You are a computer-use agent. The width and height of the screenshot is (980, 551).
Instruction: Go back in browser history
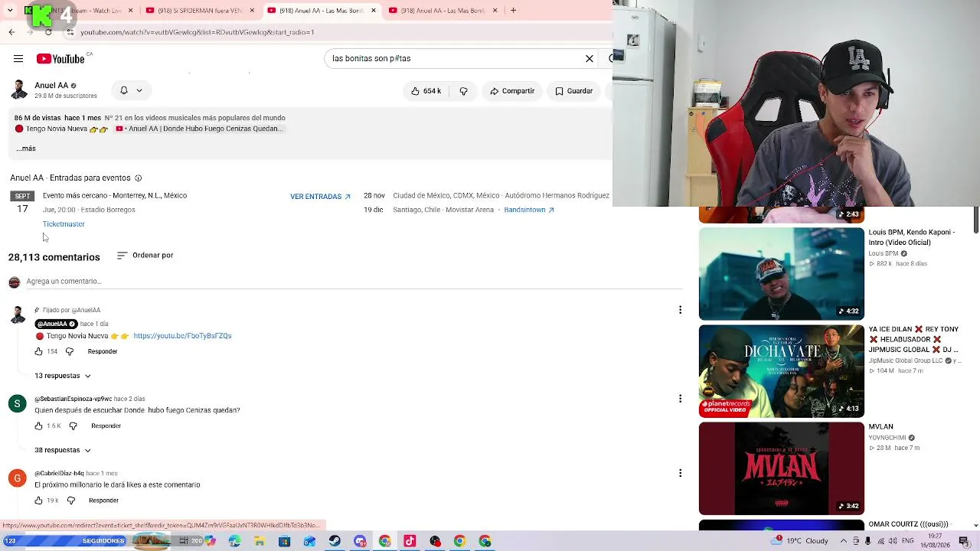(x=11, y=32)
